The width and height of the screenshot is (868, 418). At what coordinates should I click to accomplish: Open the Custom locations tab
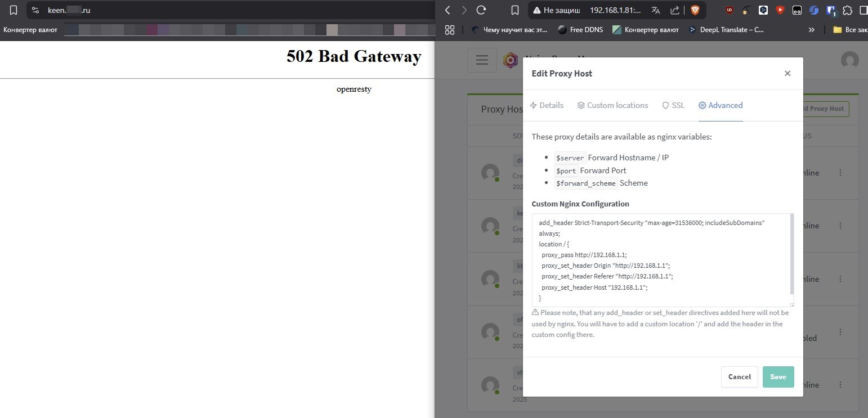[x=612, y=105]
